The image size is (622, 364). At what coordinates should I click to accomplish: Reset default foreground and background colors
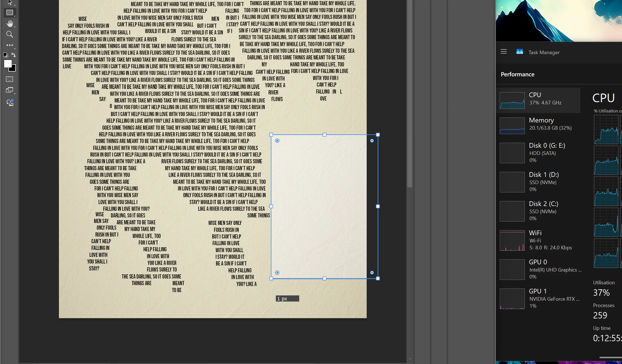[5, 55]
